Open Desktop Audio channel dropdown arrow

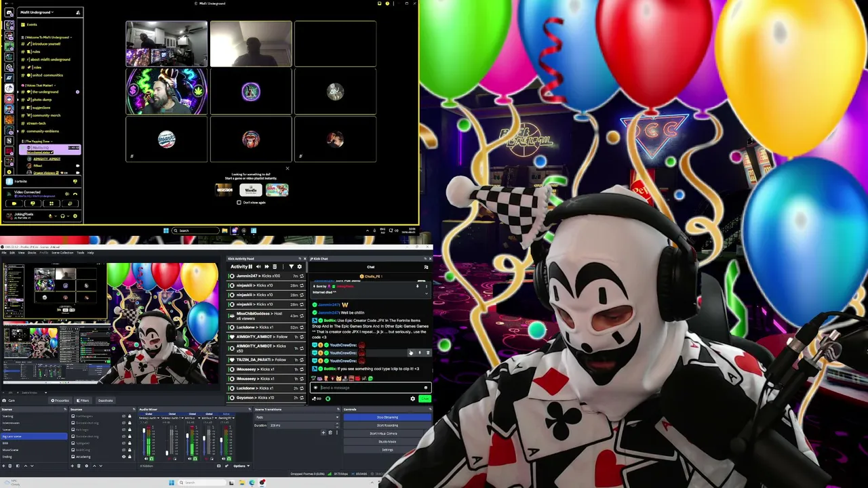coord(158,418)
